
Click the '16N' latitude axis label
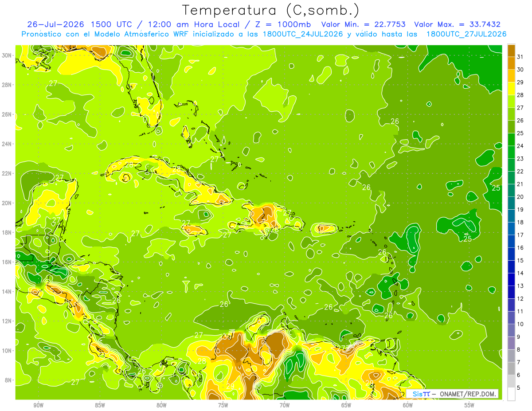[x=7, y=262]
